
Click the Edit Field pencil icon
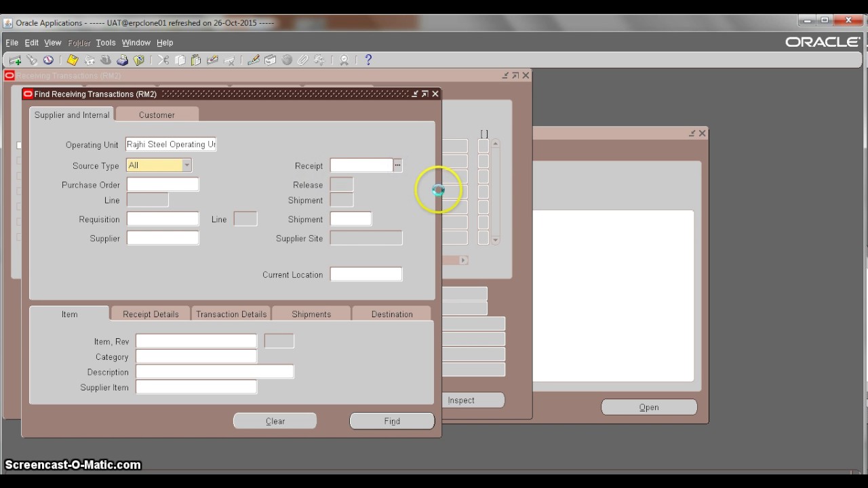pyautogui.click(x=254, y=60)
